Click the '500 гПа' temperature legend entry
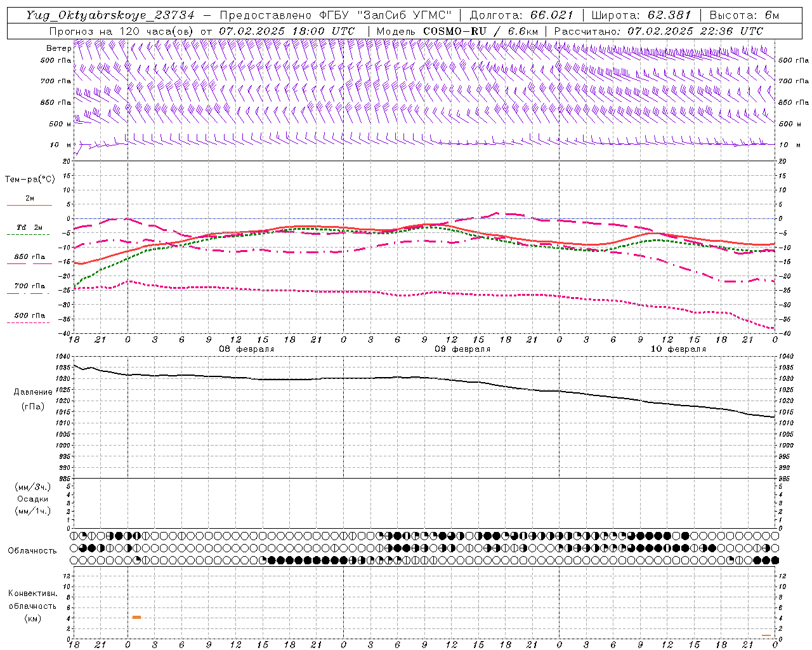 (x=30, y=315)
